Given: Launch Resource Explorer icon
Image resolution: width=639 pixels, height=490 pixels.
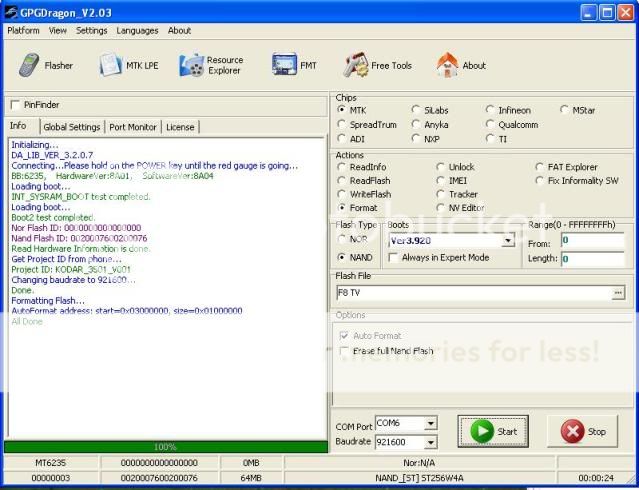Looking at the screenshot, I should coord(192,65).
